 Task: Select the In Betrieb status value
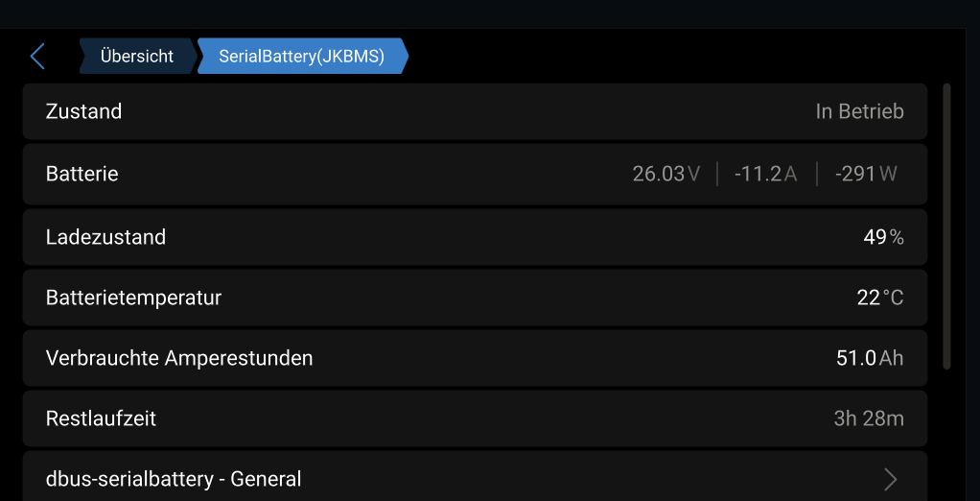[x=859, y=111]
